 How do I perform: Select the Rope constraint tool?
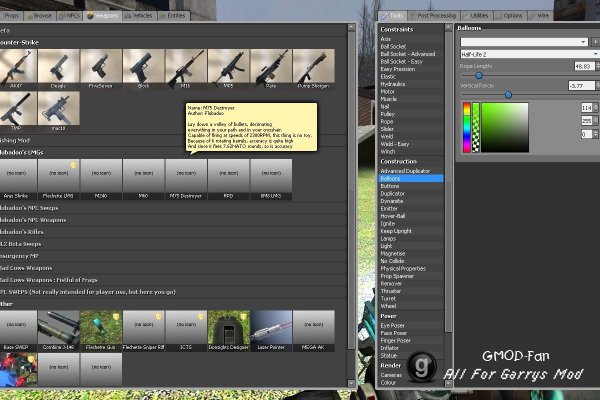pyautogui.click(x=411, y=121)
